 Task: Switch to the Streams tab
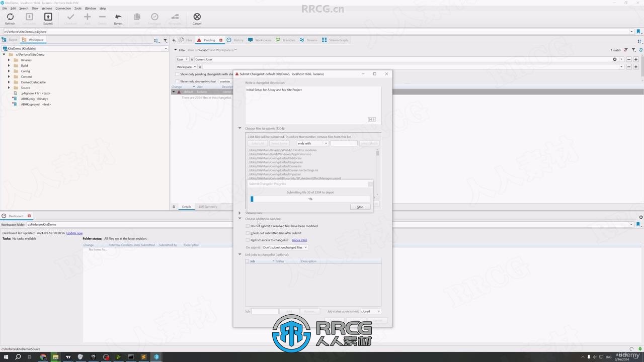(x=309, y=40)
